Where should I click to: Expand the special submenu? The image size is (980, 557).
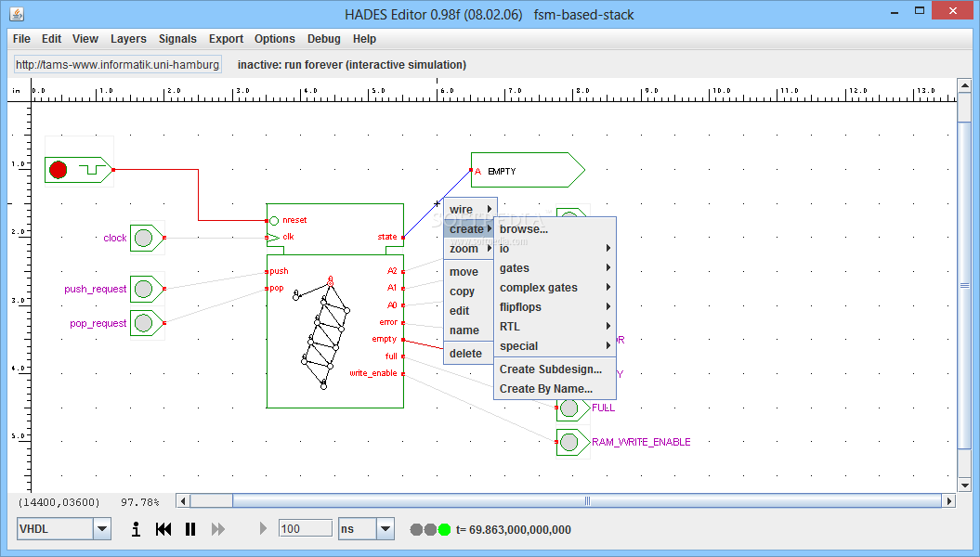pos(555,346)
